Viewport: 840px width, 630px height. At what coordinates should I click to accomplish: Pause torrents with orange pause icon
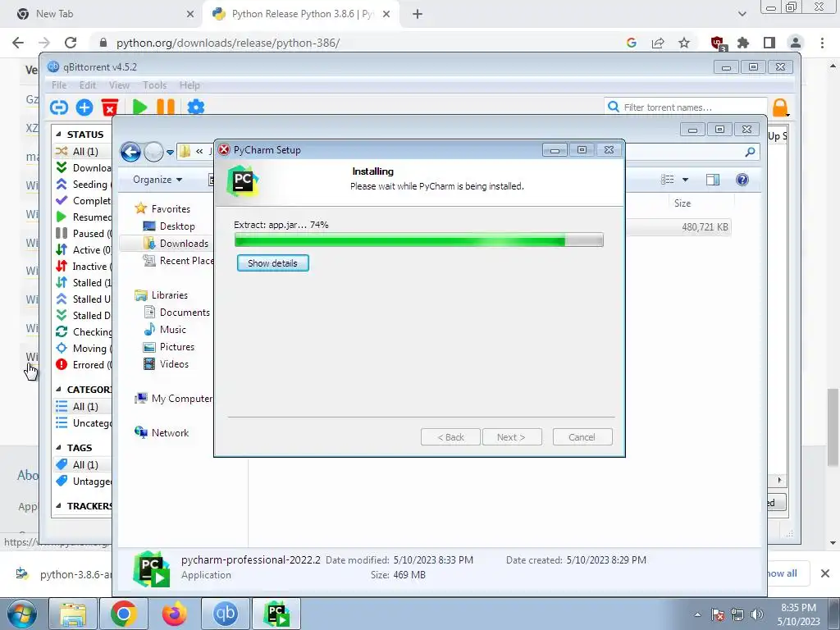(166, 107)
